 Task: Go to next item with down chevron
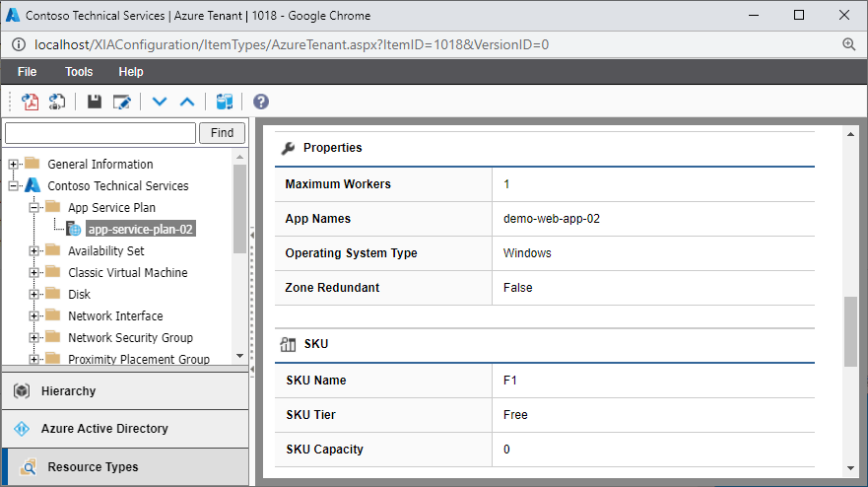coord(160,102)
